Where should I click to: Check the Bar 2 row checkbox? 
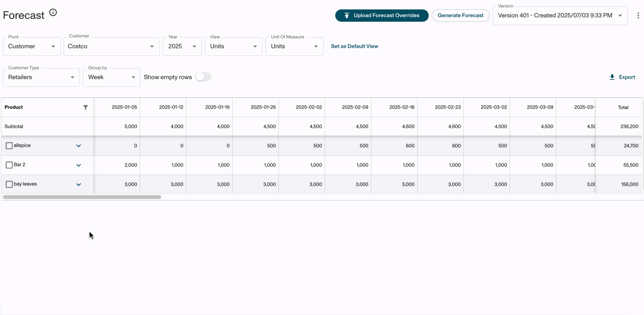9,165
